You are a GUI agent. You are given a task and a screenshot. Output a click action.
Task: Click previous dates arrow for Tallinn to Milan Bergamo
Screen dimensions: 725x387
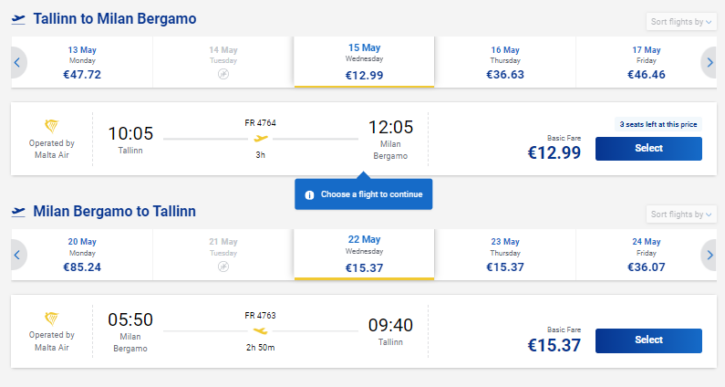[x=18, y=62]
